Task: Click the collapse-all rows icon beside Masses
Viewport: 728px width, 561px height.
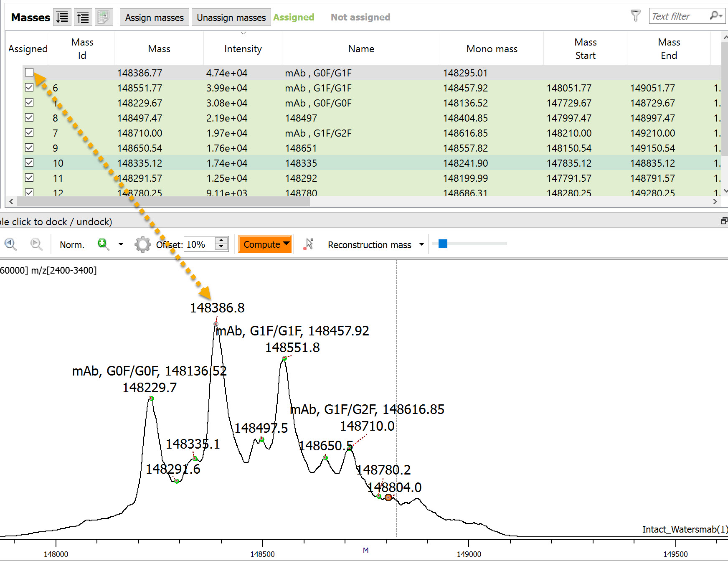Action: click(83, 17)
